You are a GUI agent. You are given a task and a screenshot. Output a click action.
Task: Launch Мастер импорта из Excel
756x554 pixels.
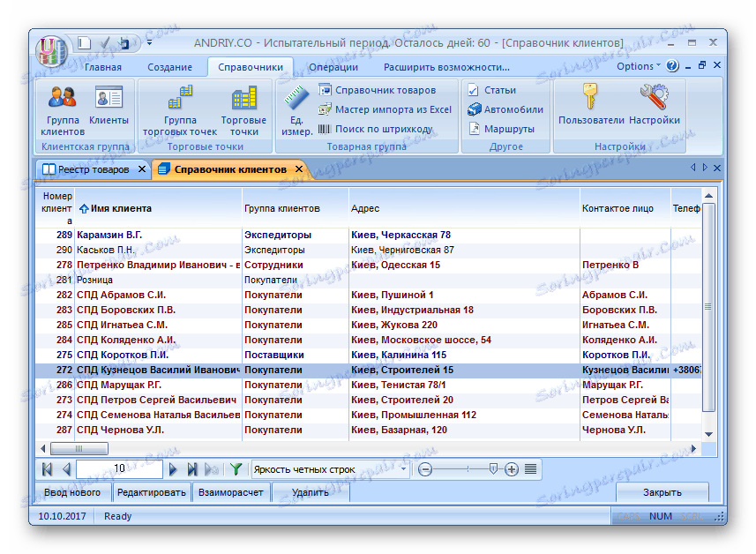pyautogui.click(x=385, y=109)
